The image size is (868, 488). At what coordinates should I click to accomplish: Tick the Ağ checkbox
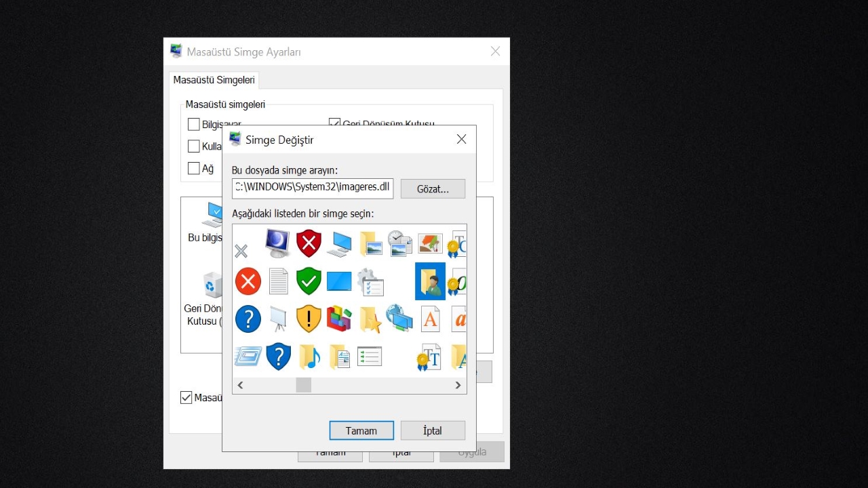194,168
